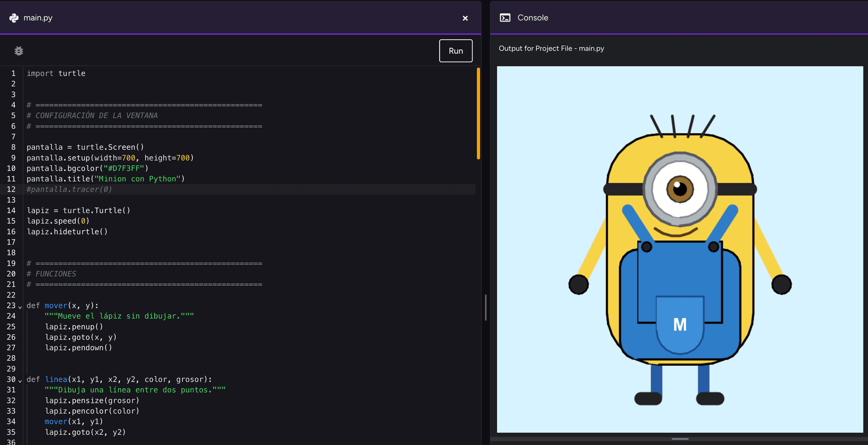Click the 'Dibuja una línea entre dos puntos' docstring

coord(135,390)
